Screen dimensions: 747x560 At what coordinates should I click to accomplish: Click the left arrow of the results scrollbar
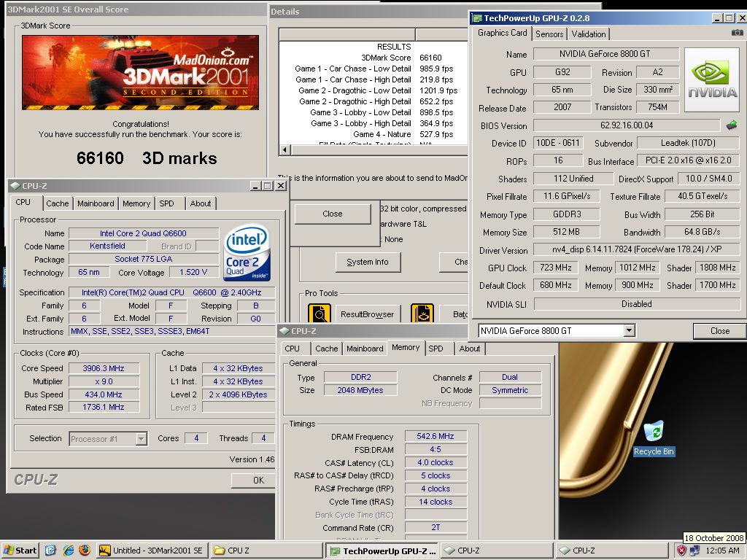285,149
